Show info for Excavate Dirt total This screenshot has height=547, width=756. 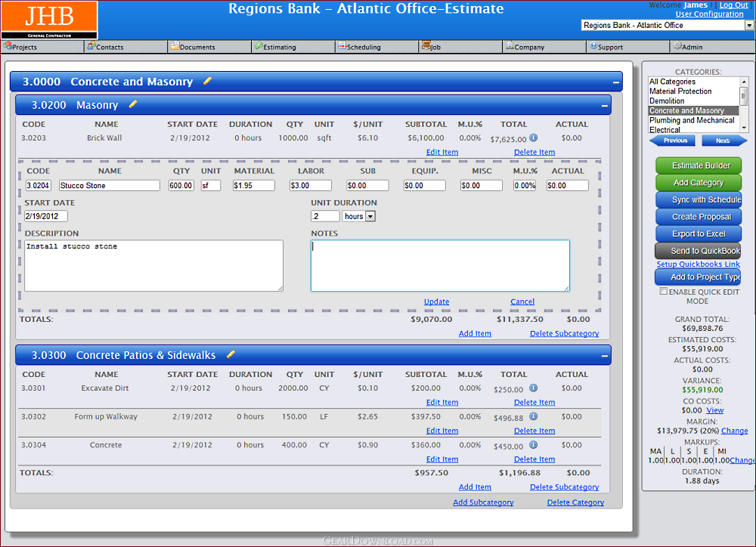(533, 388)
